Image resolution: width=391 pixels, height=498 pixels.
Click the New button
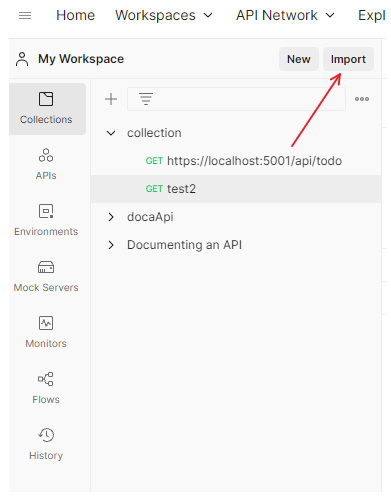[x=299, y=59]
